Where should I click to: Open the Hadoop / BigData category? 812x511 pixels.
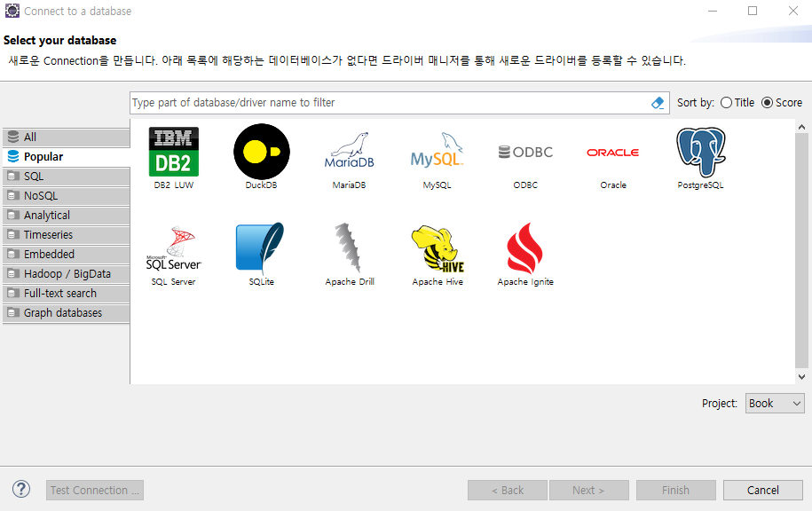coord(67,274)
